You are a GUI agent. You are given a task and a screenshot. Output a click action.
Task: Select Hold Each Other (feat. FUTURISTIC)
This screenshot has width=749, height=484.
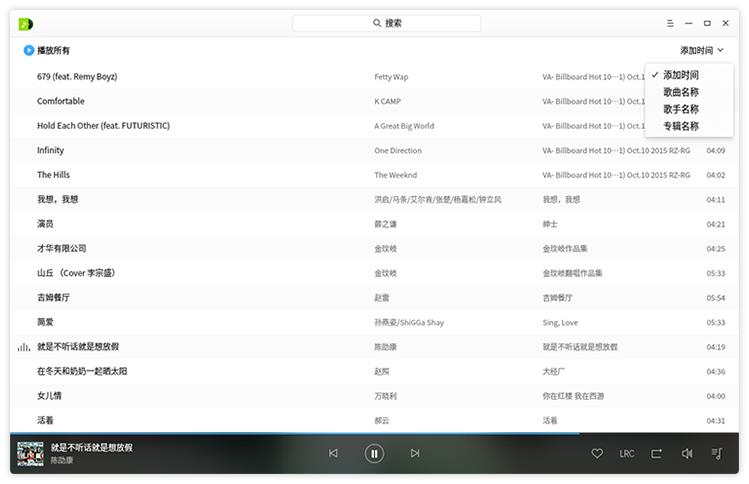tap(103, 126)
